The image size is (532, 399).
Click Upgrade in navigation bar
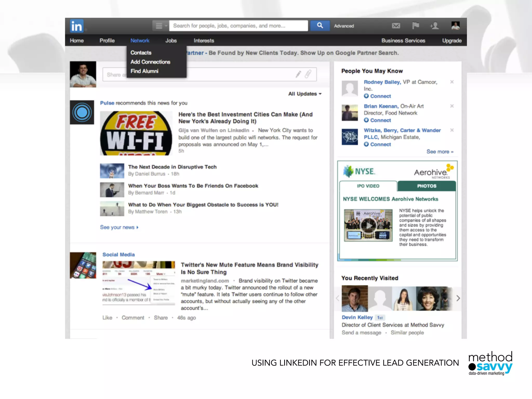452,41
